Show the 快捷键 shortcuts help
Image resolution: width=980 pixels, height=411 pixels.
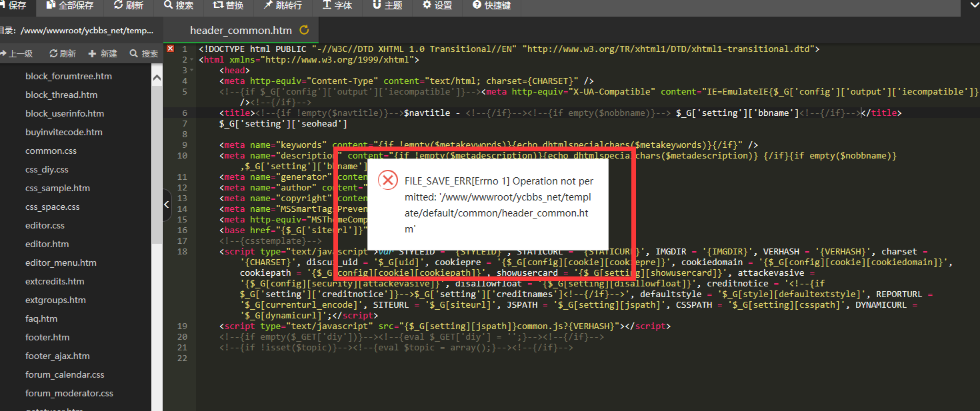click(492, 5)
